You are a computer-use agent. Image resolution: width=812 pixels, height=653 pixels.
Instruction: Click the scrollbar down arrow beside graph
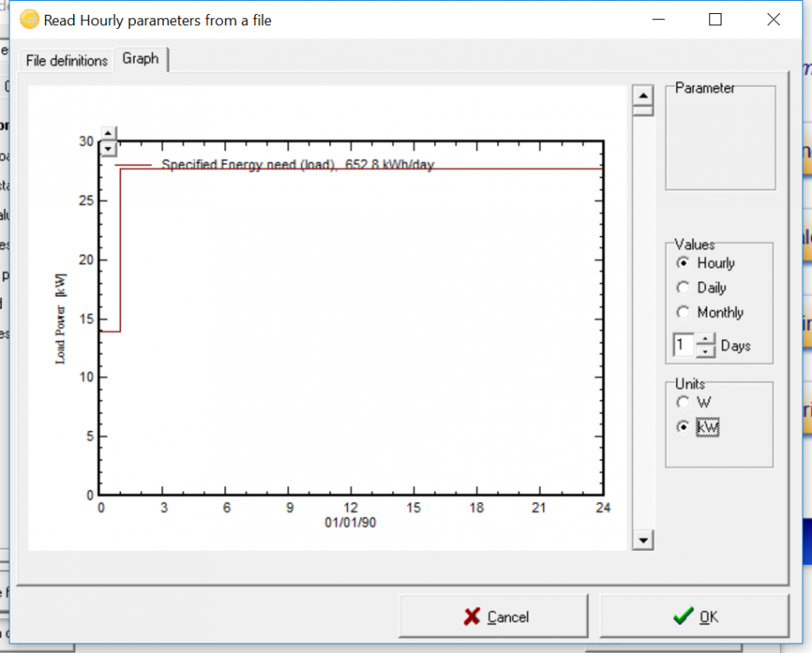tap(642, 541)
